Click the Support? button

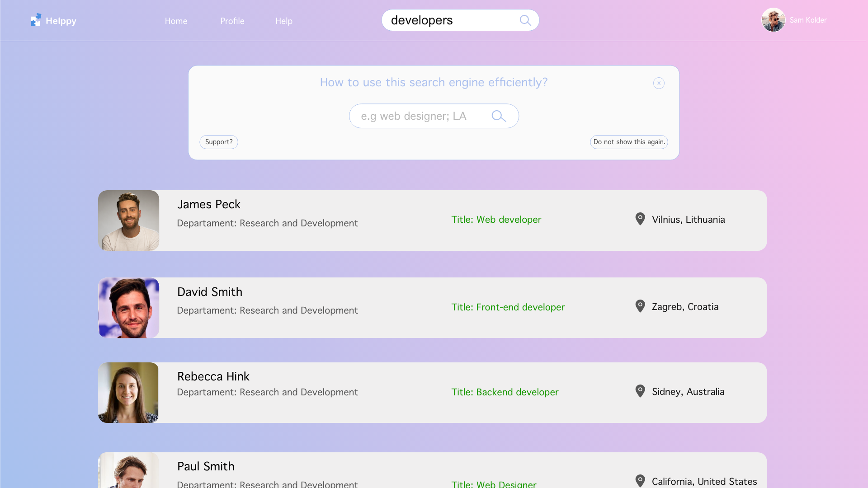(x=219, y=142)
